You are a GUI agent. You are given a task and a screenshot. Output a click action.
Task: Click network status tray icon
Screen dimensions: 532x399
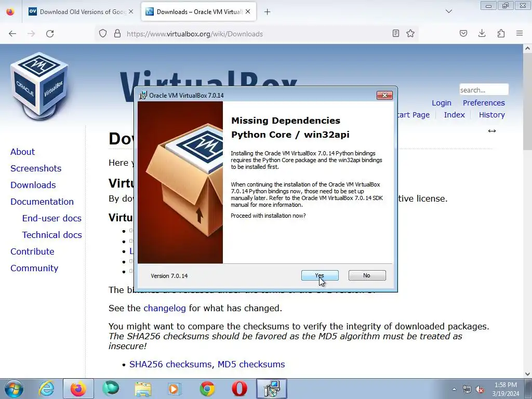point(467,389)
